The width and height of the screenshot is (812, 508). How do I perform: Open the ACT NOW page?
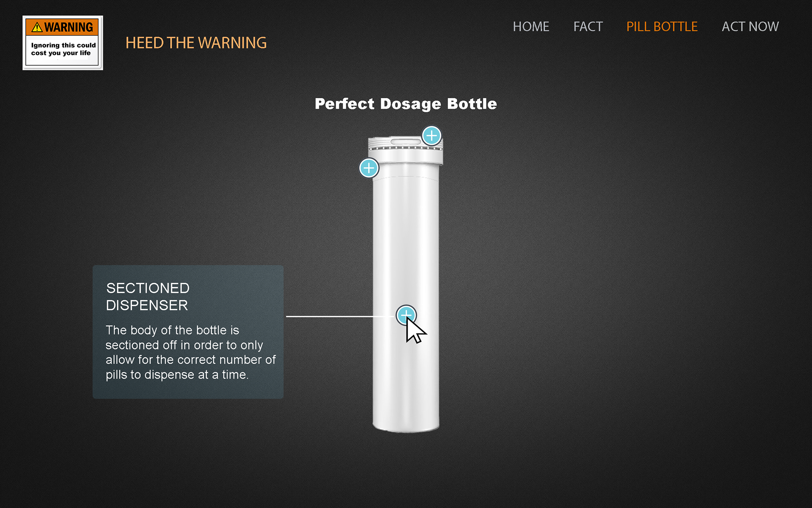[x=750, y=27]
